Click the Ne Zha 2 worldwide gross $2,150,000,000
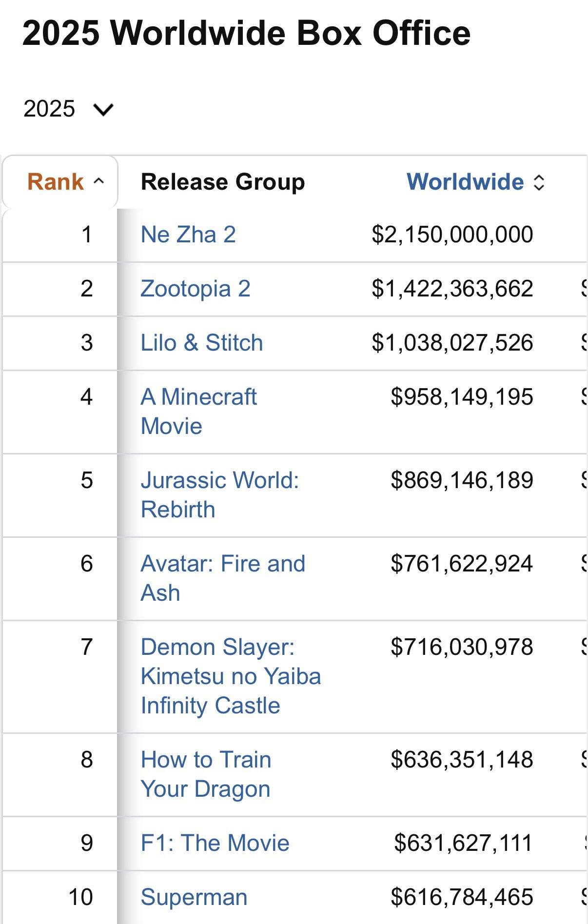Screen dimensions: 588x924 click(x=452, y=235)
